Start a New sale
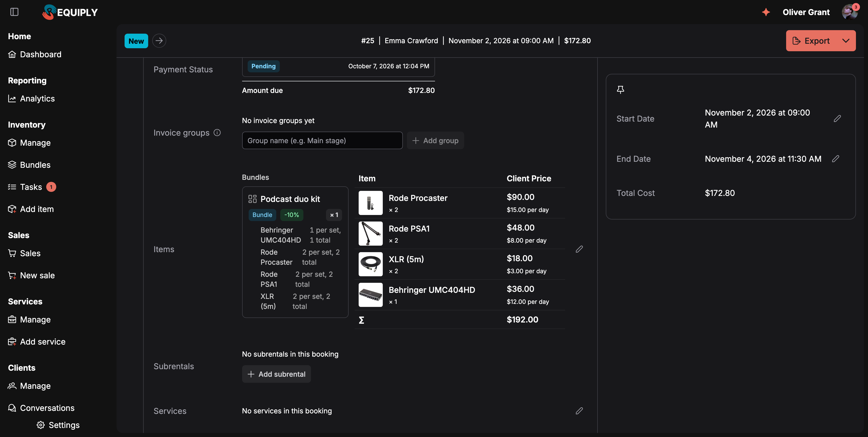 31,275
